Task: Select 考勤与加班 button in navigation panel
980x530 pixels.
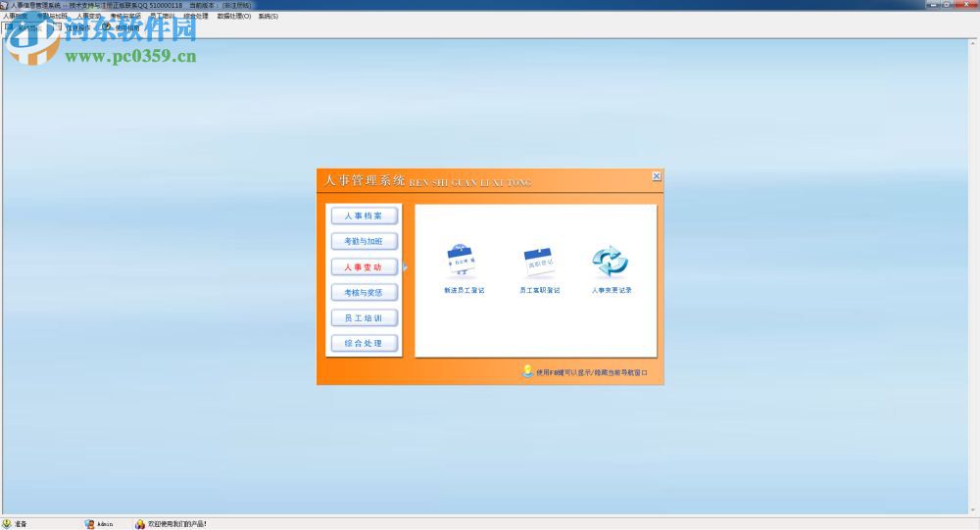Action: pyautogui.click(x=365, y=241)
